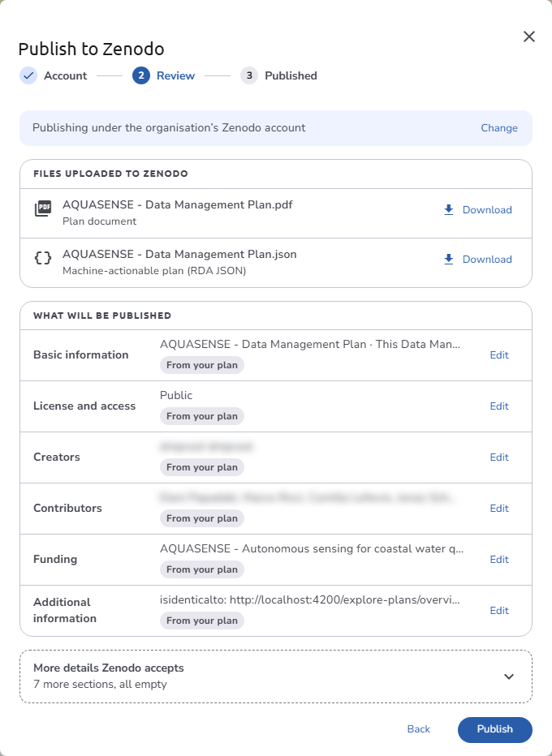552x756 pixels.
Task: Edit the Funding section
Action: coord(499,559)
